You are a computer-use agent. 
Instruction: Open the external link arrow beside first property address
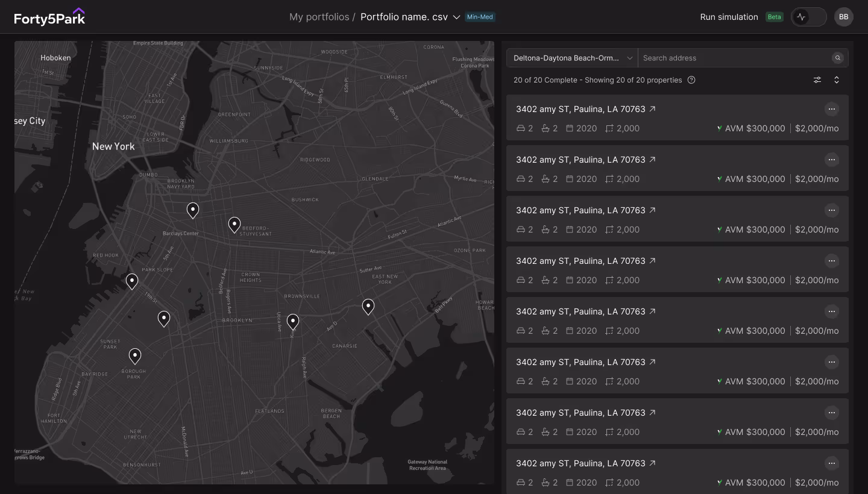tap(652, 109)
